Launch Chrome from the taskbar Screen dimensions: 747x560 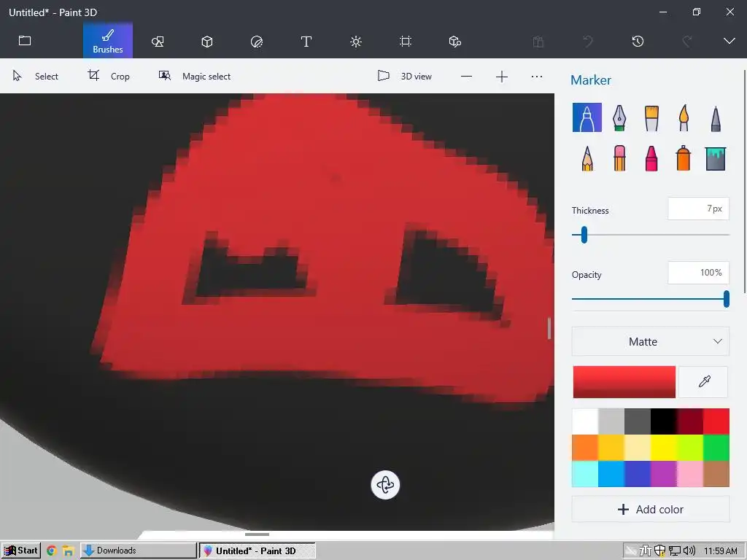coord(52,551)
